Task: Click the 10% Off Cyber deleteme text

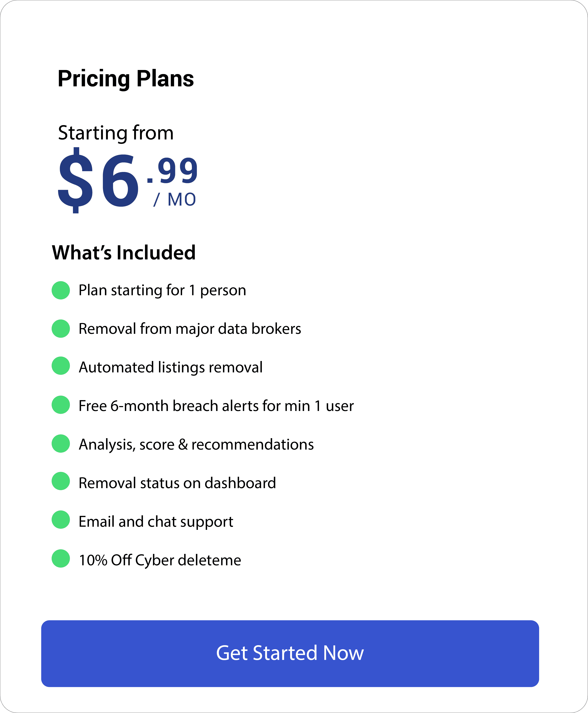Action: (x=160, y=560)
